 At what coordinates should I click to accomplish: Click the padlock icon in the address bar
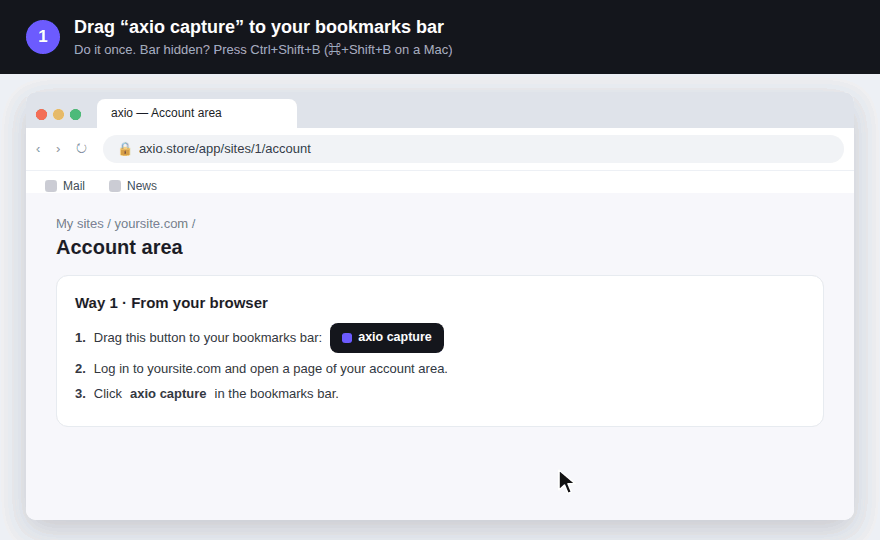coord(125,149)
